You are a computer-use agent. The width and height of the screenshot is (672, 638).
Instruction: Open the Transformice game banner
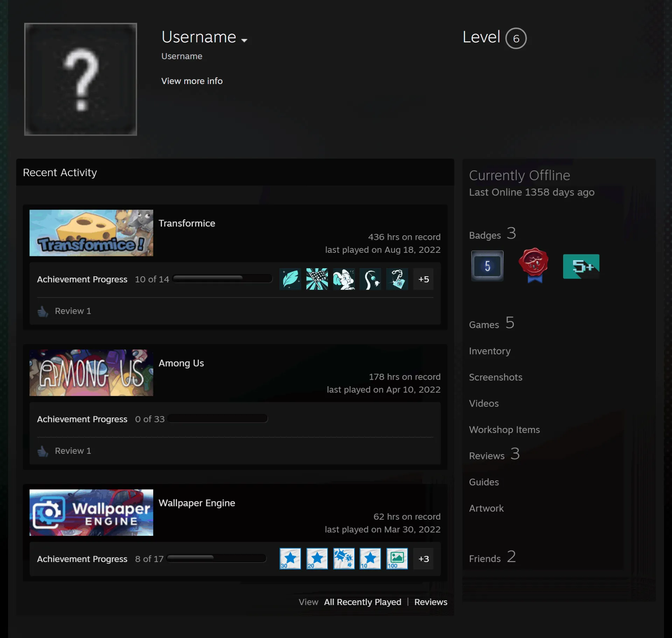point(91,233)
